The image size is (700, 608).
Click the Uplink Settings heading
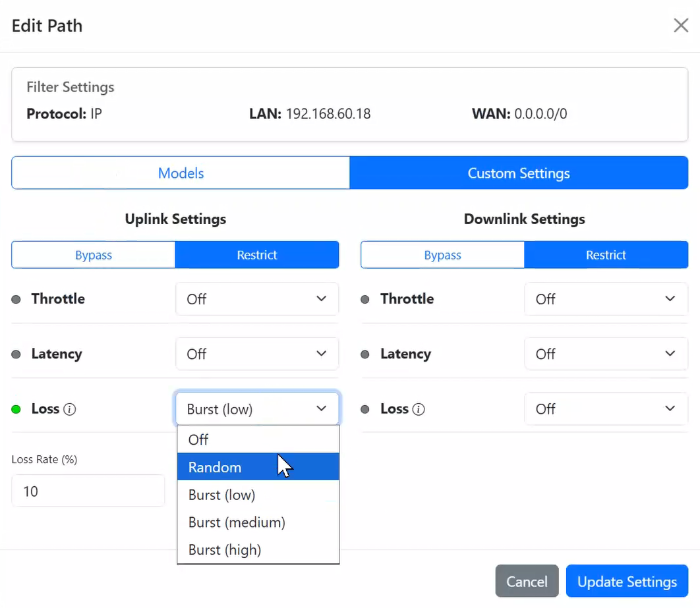point(175,219)
